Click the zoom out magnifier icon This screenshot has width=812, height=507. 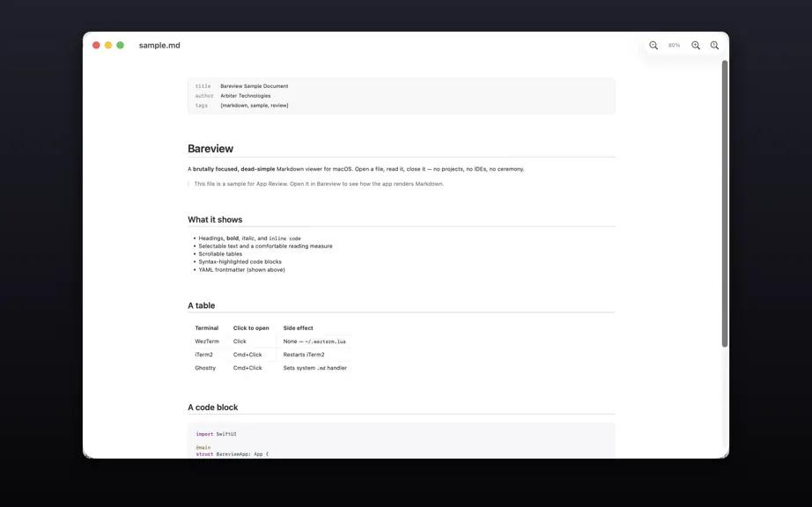click(x=653, y=46)
